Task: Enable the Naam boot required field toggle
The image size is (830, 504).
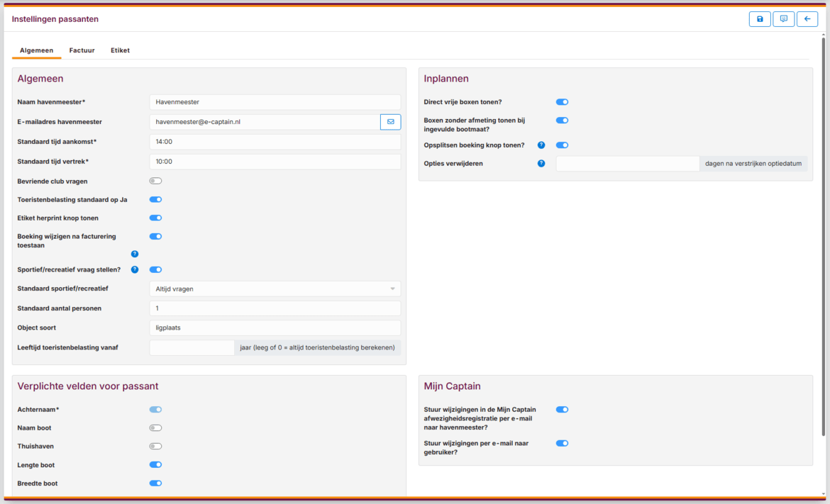Action: point(155,428)
